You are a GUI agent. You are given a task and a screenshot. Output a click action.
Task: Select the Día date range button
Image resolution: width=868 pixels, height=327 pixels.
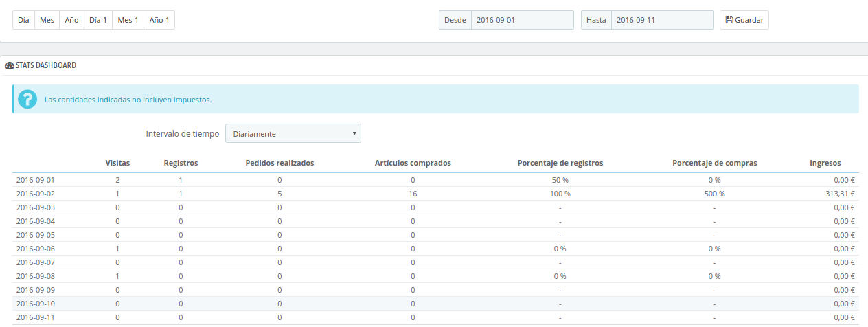point(23,20)
